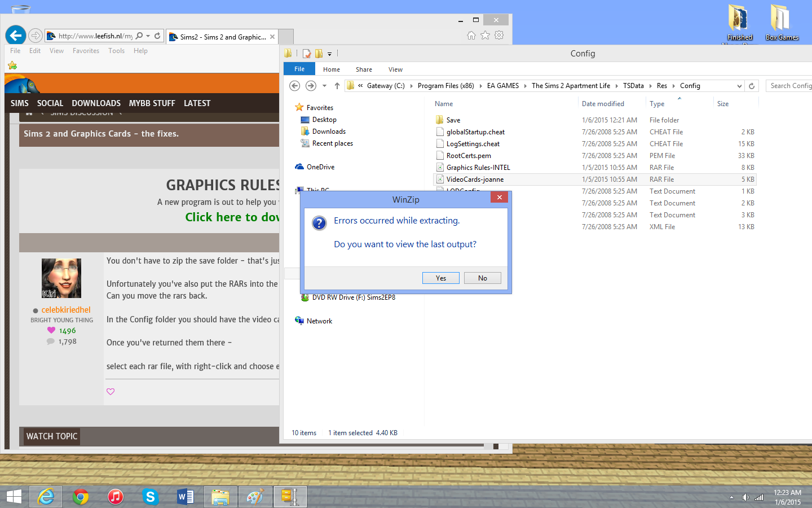Launch Google Chrome from the taskbar

81,497
